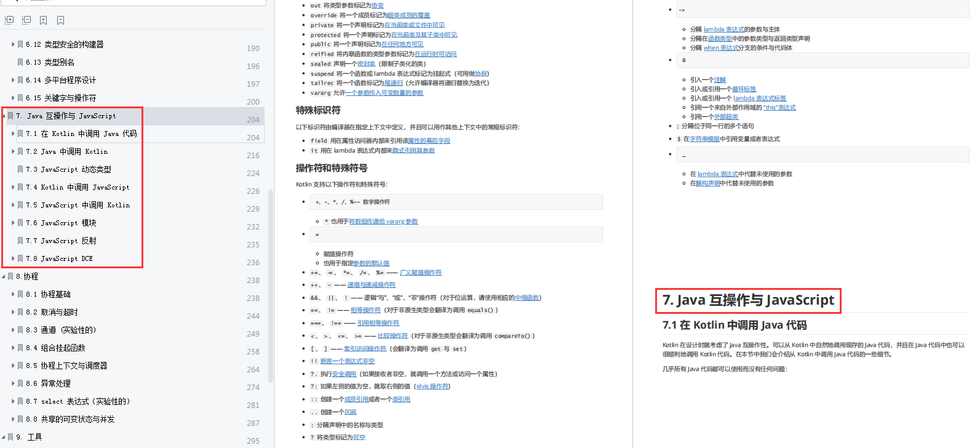Open bookmark 8.7 select 表达式
Image resolution: width=980 pixels, height=448 pixels.
[x=78, y=401]
